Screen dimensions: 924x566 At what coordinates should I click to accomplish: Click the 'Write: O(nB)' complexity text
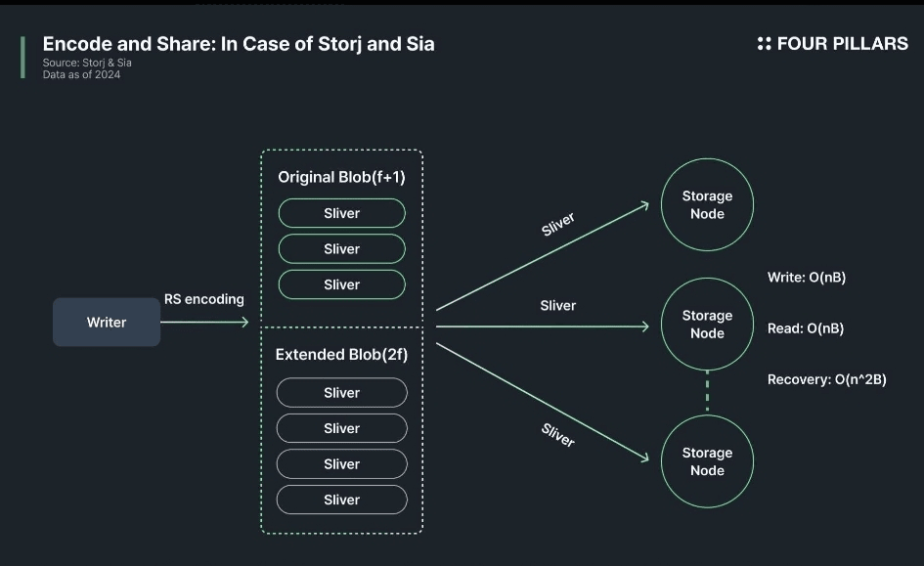tap(807, 278)
